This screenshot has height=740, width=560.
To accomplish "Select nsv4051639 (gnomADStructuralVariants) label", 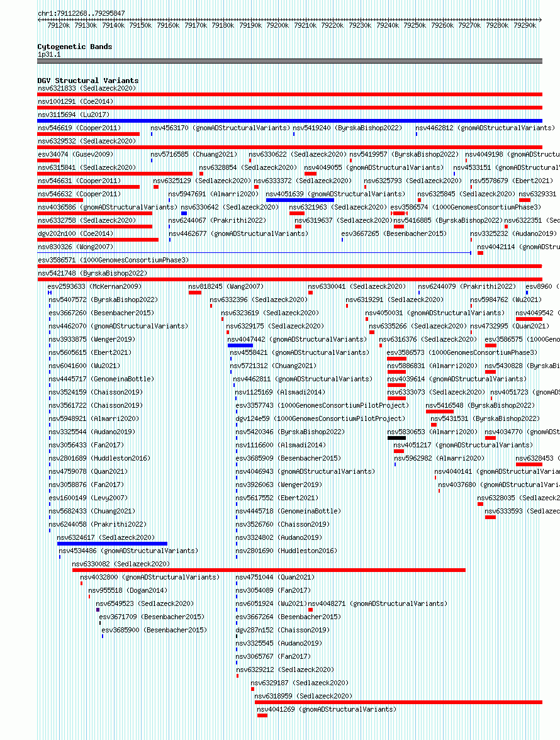I will 335,194.
